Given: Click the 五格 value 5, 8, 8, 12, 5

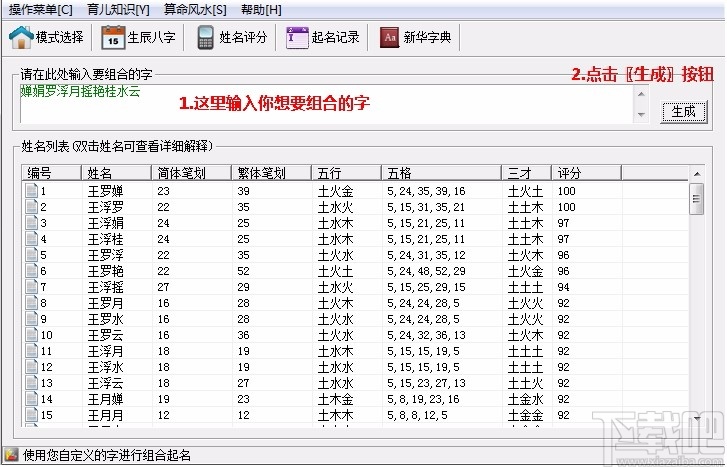Looking at the screenshot, I should (x=417, y=415).
